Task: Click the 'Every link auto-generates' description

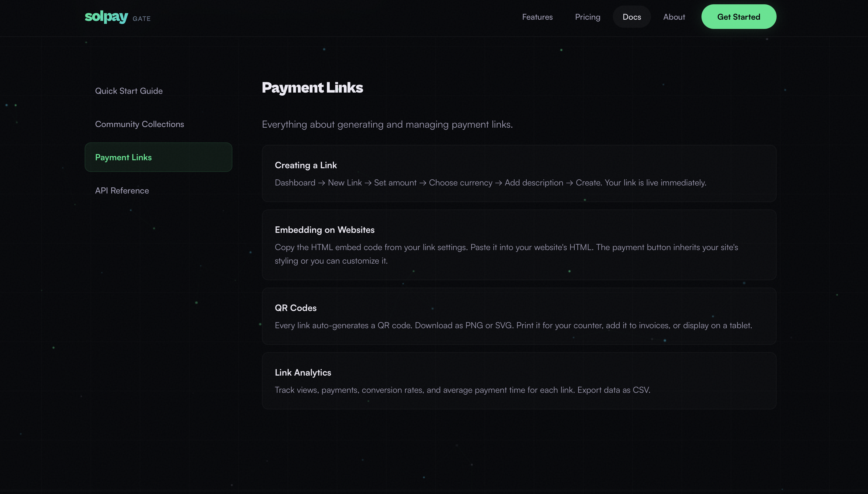Action: click(x=513, y=326)
